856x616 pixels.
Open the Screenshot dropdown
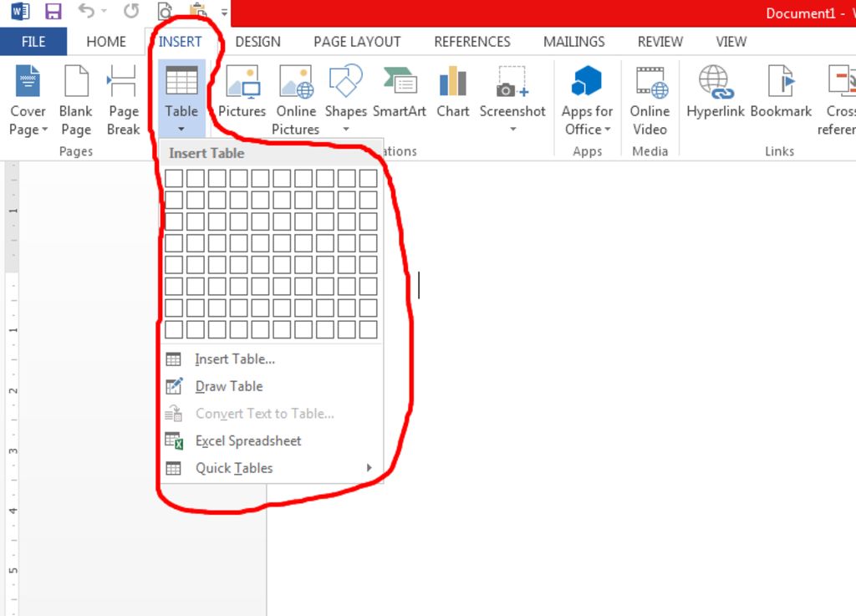click(512, 99)
